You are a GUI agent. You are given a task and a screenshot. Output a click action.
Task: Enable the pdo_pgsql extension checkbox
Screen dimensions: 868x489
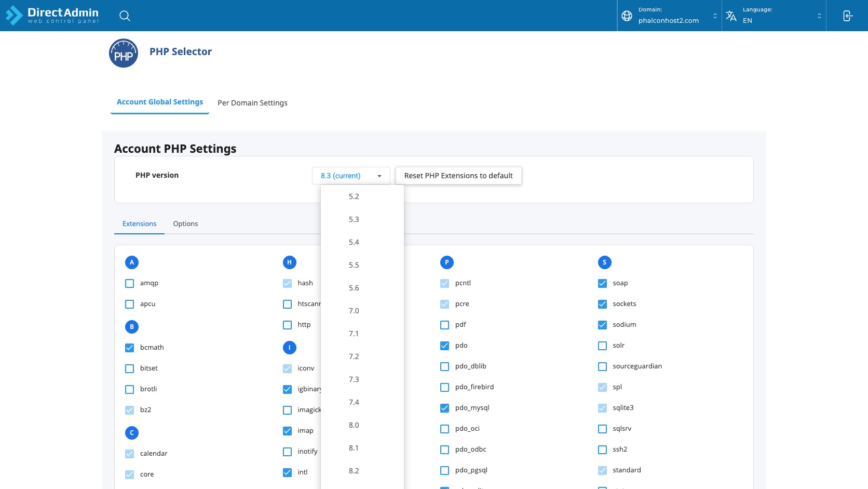(445, 470)
